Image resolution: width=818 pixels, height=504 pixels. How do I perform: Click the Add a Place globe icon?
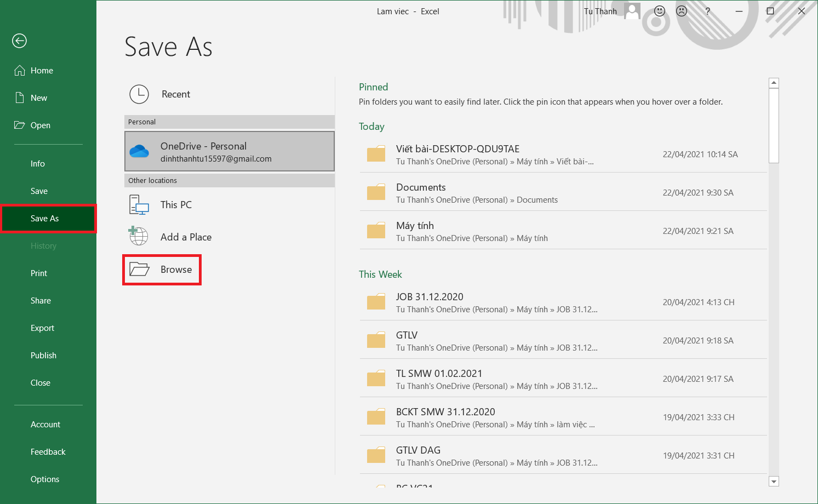click(x=139, y=237)
